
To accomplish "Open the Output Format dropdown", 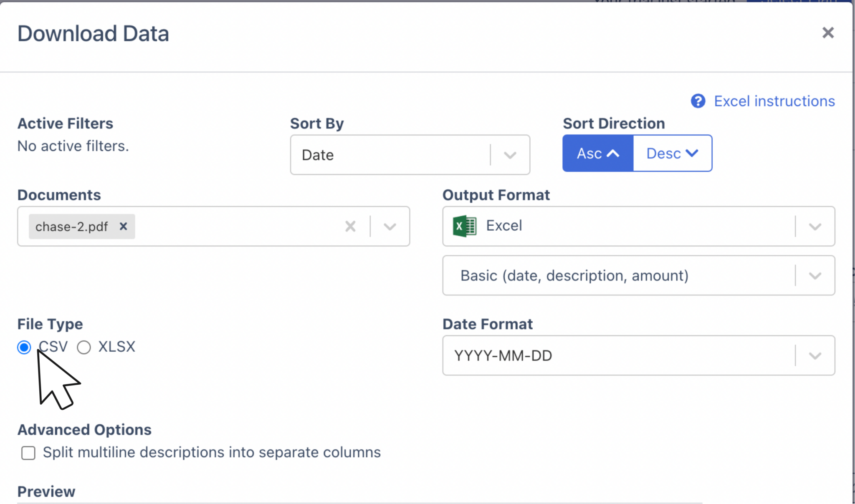I will click(814, 226).
